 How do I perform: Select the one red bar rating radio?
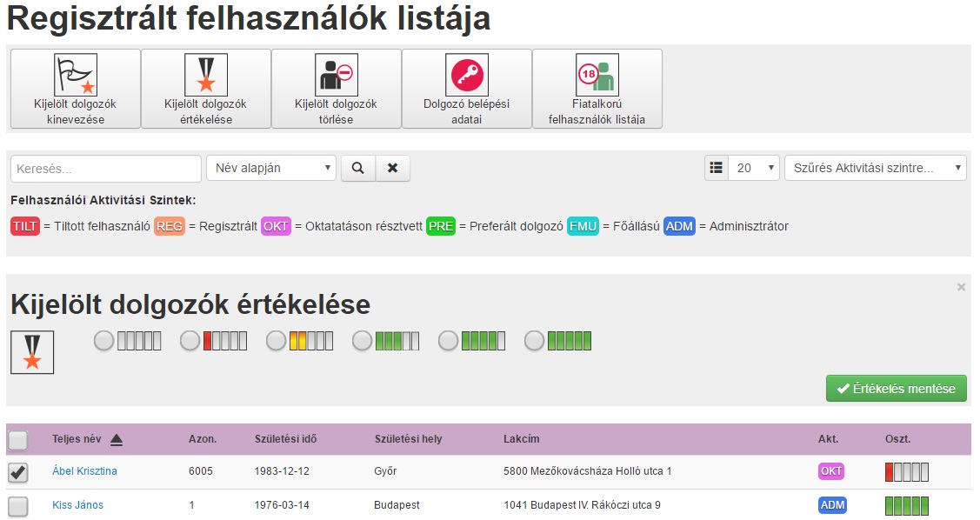[190, 342]
